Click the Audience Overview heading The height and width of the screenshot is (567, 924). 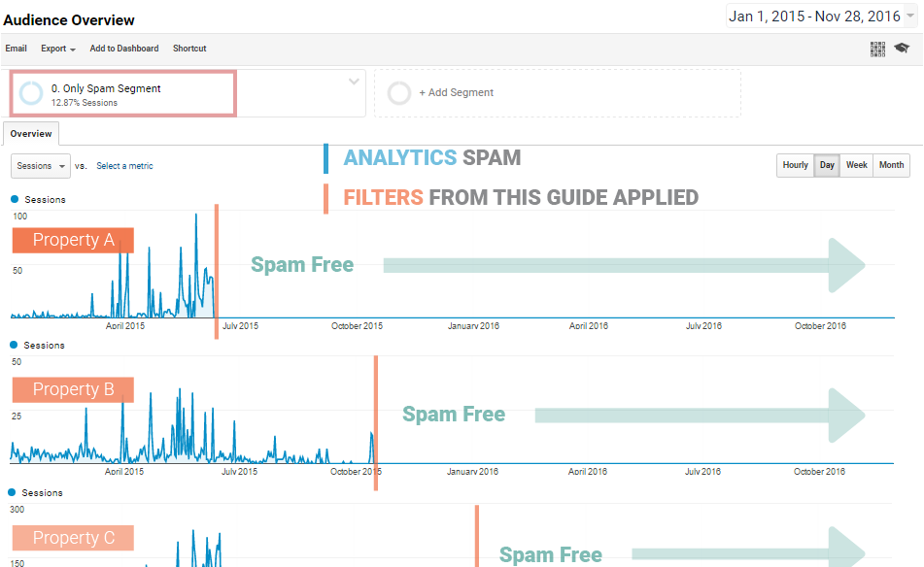pyautogui.click(x=69, y=20)
